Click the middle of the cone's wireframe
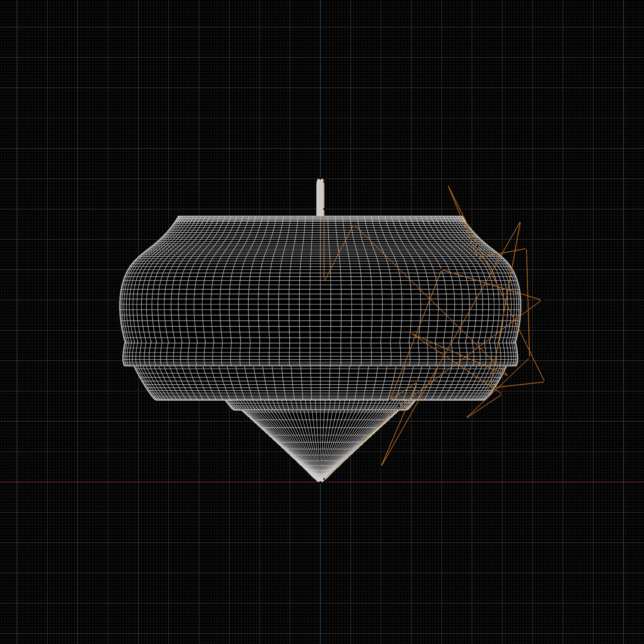This screenshot has width=644, height=644. (320, 440)
